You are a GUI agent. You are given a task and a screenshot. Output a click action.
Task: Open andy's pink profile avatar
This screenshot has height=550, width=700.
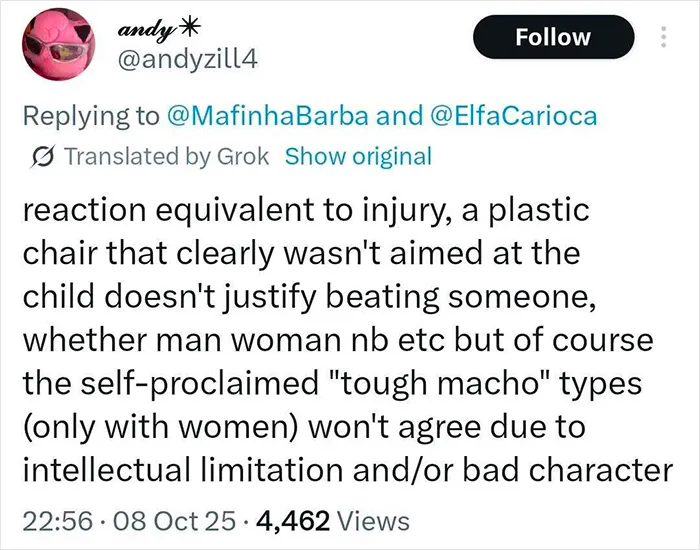click(x=58, y=44)
